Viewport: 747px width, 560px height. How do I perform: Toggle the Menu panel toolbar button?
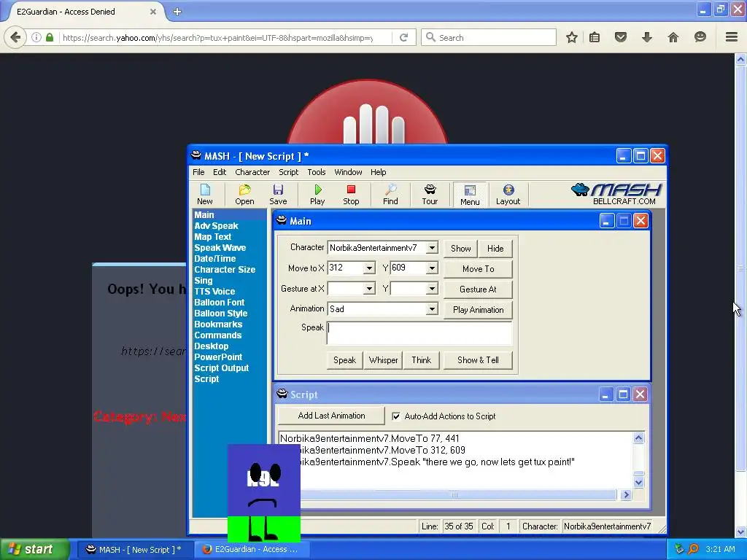click(x=470, y=195)
